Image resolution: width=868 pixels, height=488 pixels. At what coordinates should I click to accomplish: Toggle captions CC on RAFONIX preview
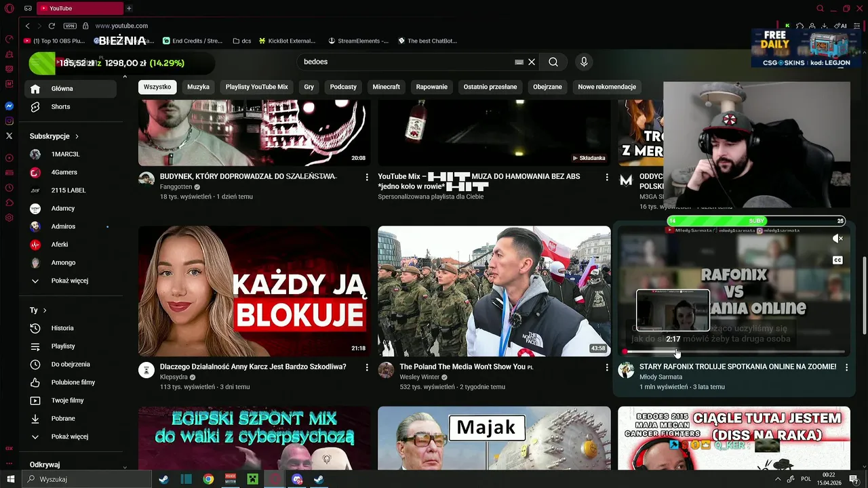[837, 260]
